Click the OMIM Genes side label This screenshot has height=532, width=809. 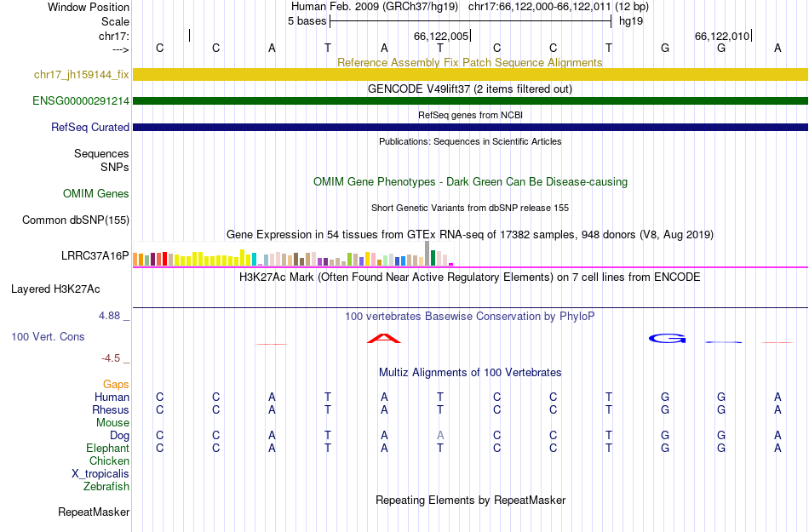coord(96,194)
